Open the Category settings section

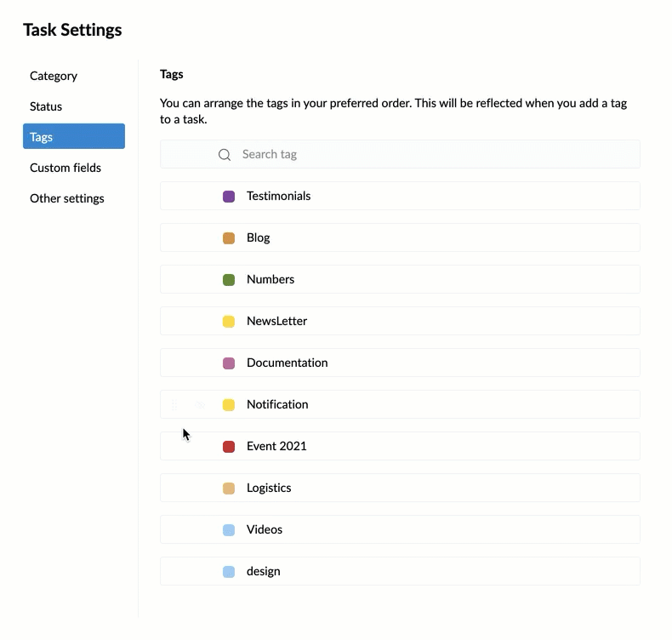pos(54,76)
